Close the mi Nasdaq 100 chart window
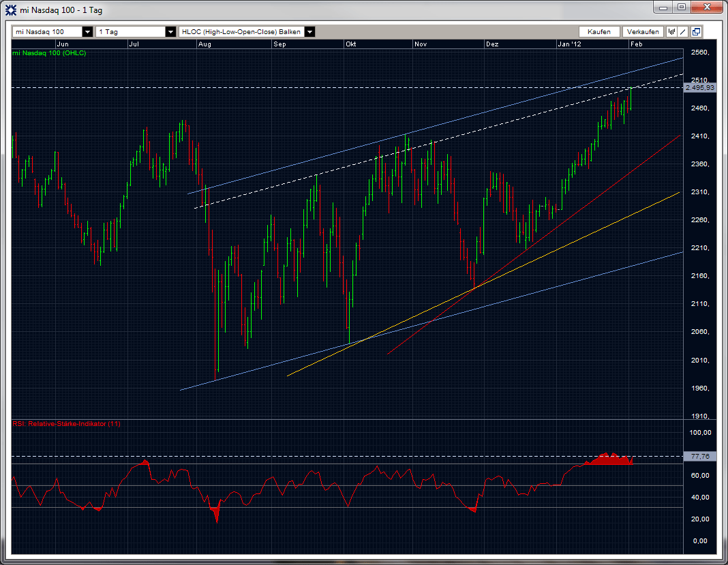The image size is (728, 565). click(707, 7)
